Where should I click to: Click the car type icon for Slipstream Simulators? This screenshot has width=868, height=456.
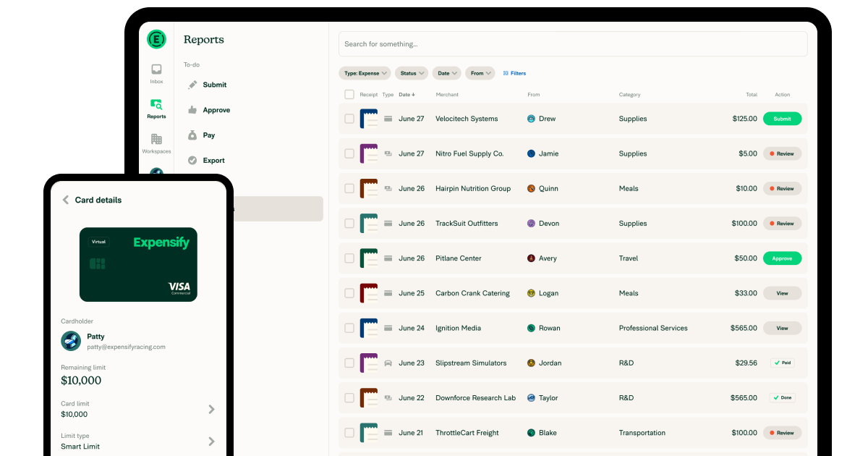tap(388, 363)
